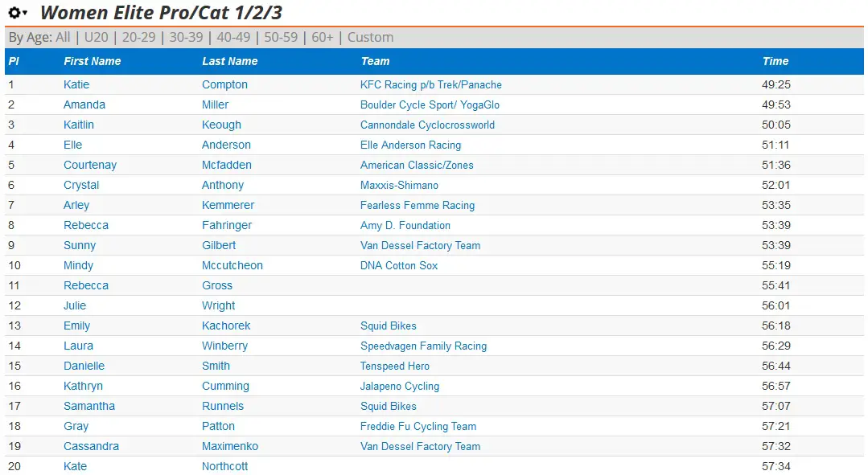Open first name link Arley

point(76,205)
